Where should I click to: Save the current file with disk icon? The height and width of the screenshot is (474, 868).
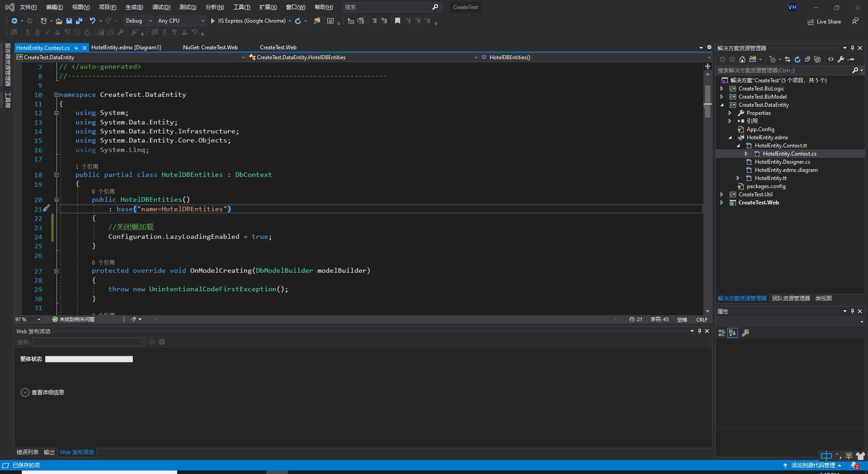coord(69,21)
